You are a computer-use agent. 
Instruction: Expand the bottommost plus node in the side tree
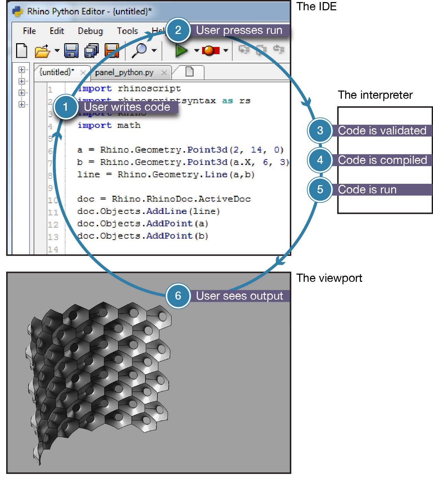point(22,104)
